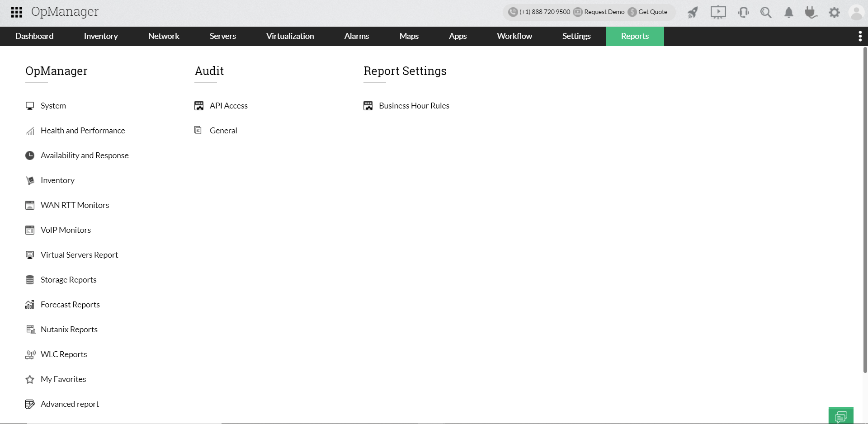
Task: Open search with the magnifier icon
Action: pos(766,12)
